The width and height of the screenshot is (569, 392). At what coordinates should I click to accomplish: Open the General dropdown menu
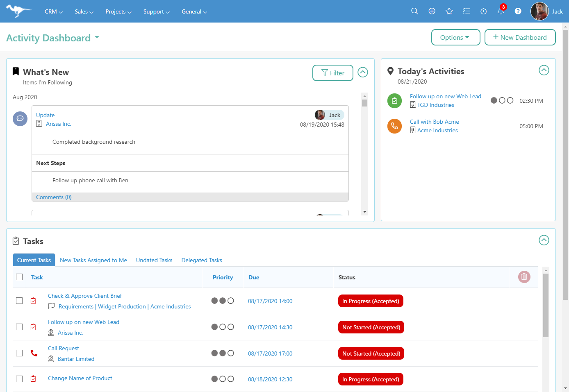[194, 11]
